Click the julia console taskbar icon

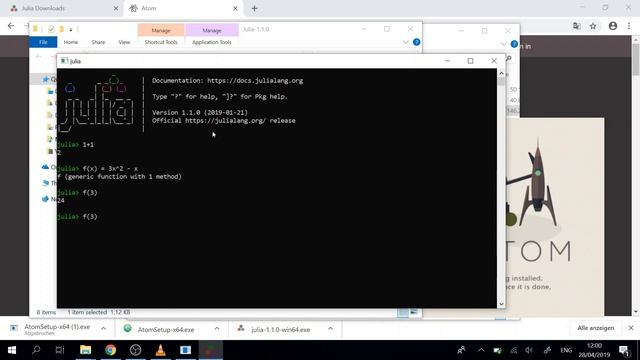tap(211, 350)
